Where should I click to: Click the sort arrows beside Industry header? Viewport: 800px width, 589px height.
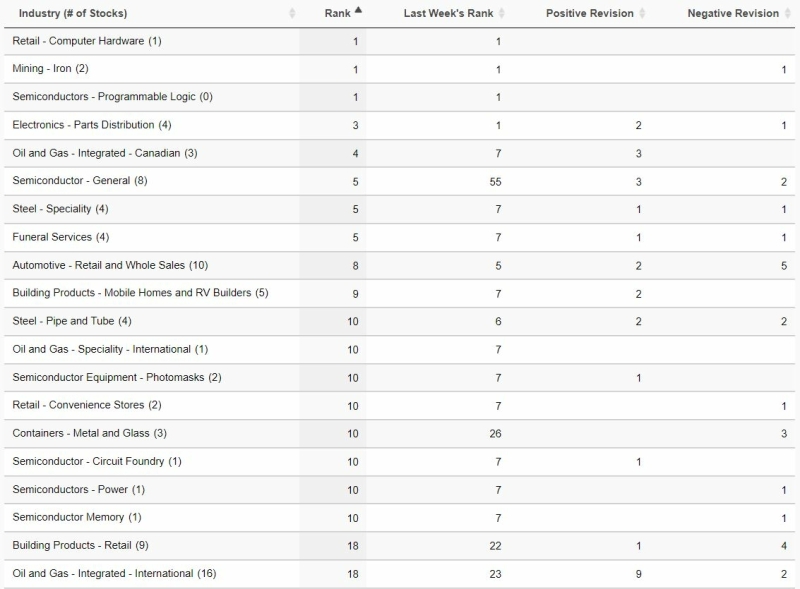point(292,13)
